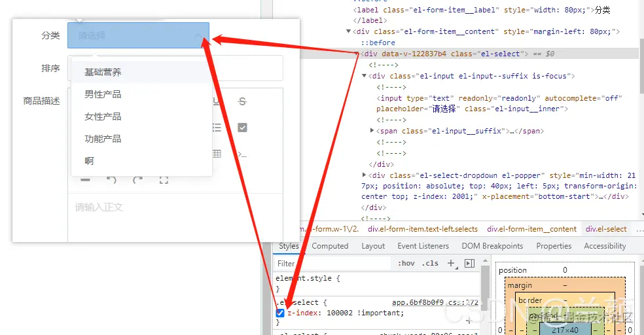The width and height of the screenshot is (644, 335).
Task: Select the input type="text" readonly DOM line
Action: (499, 103)
